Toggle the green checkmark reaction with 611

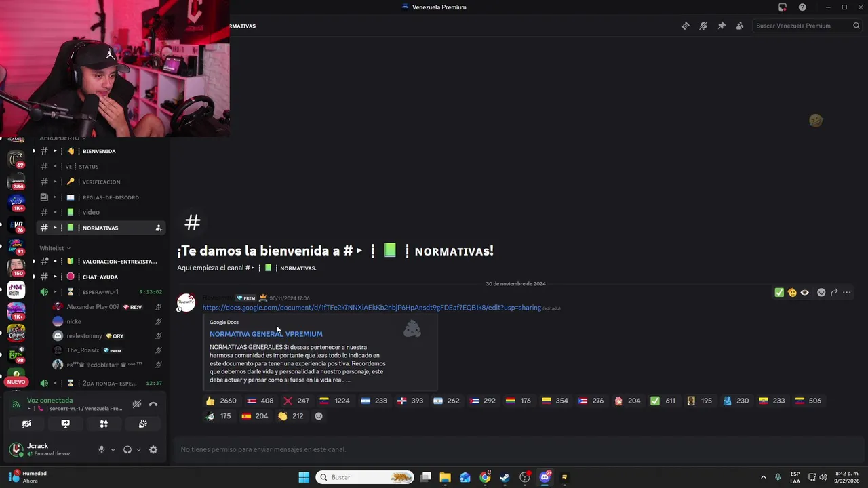pyautogui.click(x=663, y=401)
